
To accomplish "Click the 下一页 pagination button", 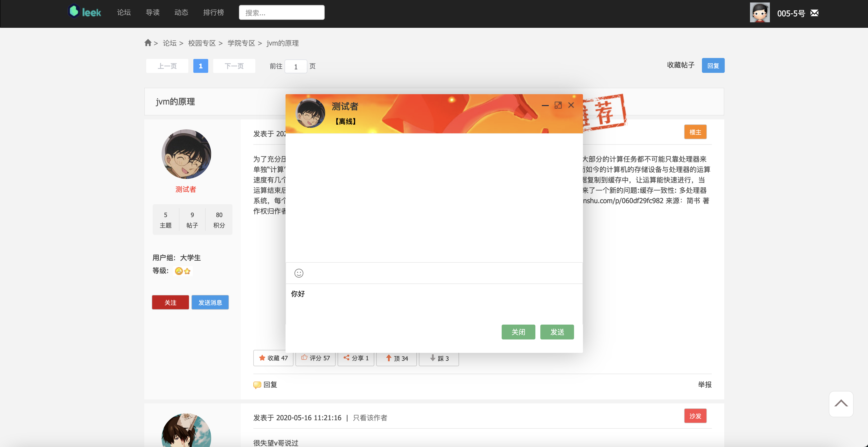I will (x=234, y=66).
